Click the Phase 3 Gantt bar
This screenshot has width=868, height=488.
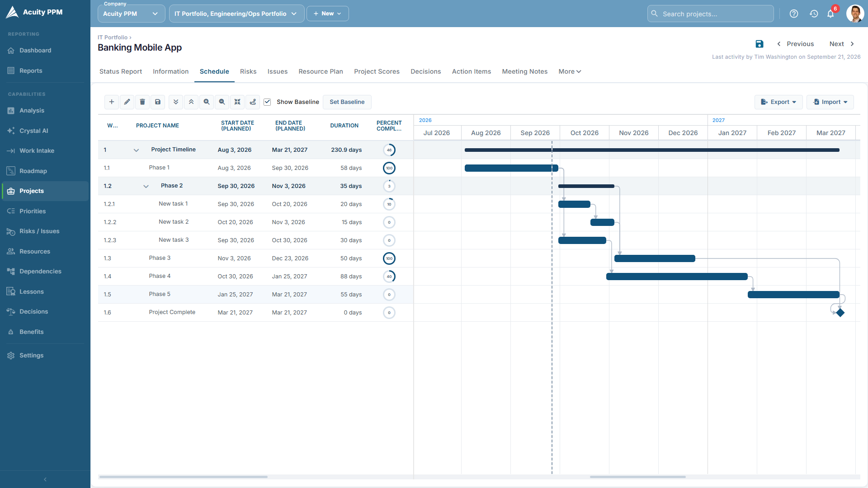(655, 258)
